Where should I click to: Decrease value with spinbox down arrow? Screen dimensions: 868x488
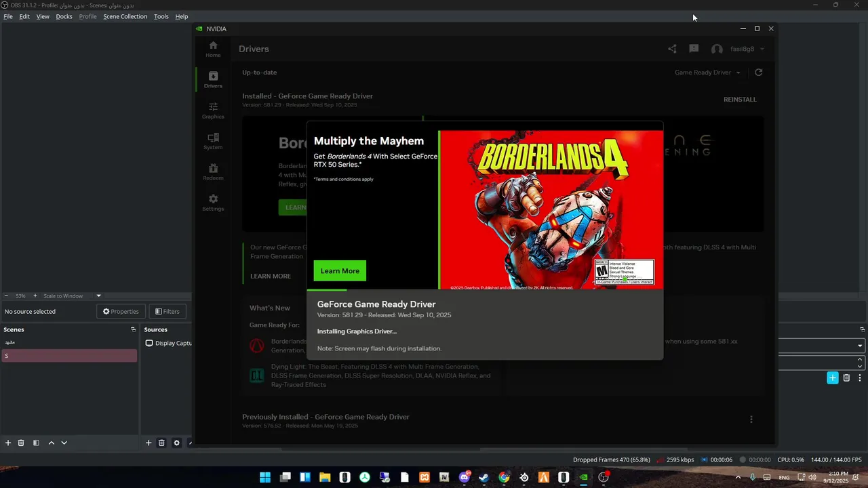click(x=861, y=366)
